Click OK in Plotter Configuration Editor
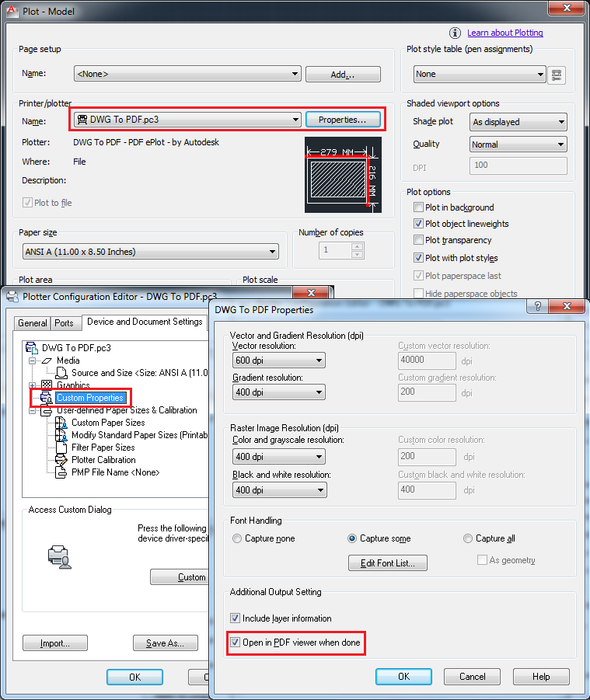Image resolution: width=590 pixels, height=700 pixels. (x=135, y=677)
